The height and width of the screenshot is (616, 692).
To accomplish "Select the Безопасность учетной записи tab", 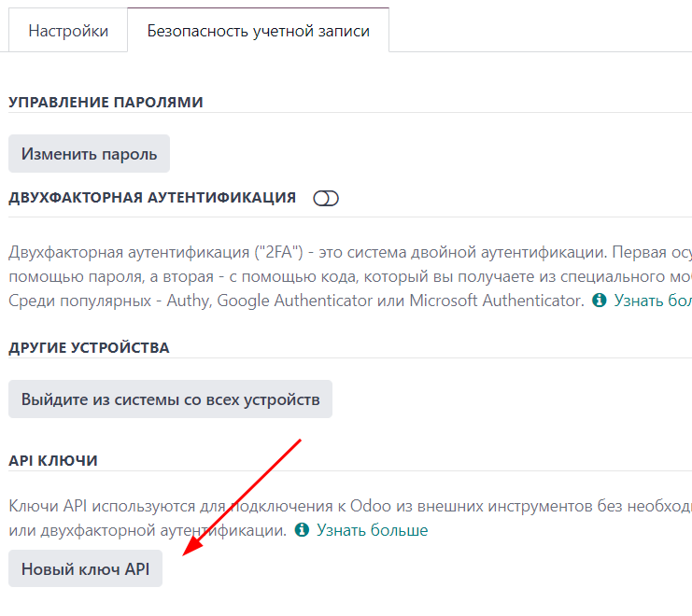I will (258, 31).
